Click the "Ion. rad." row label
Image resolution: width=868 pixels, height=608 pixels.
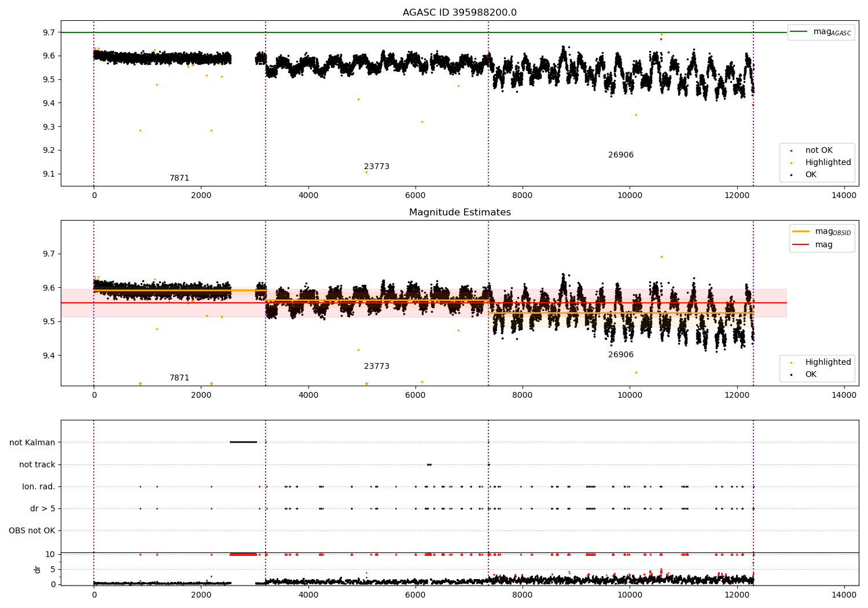(x=39, y=486)
